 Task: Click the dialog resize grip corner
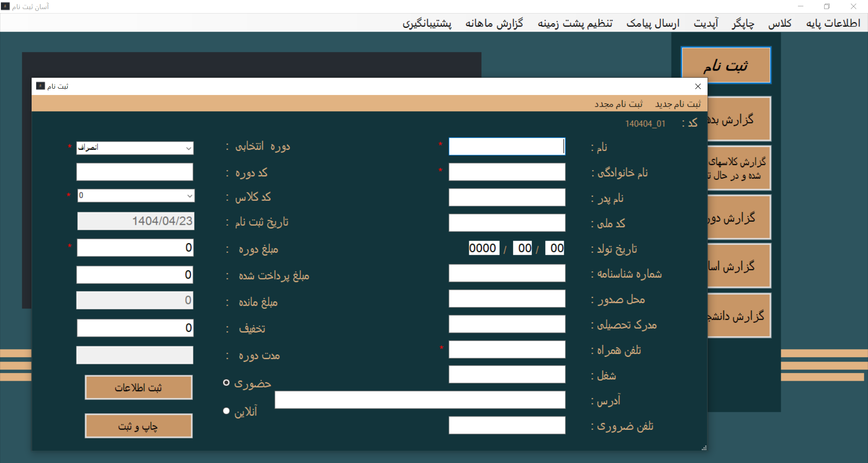tap(704, 448)
